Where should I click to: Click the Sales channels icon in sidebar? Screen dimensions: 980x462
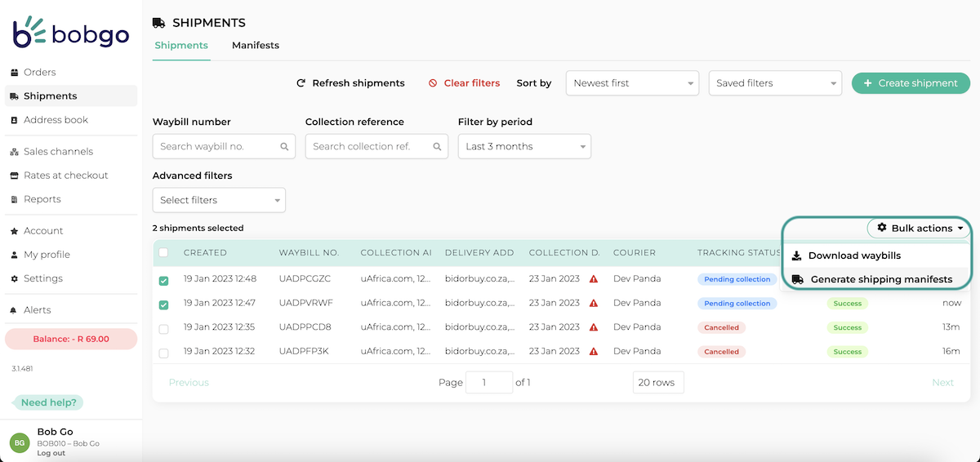[15, 152]
